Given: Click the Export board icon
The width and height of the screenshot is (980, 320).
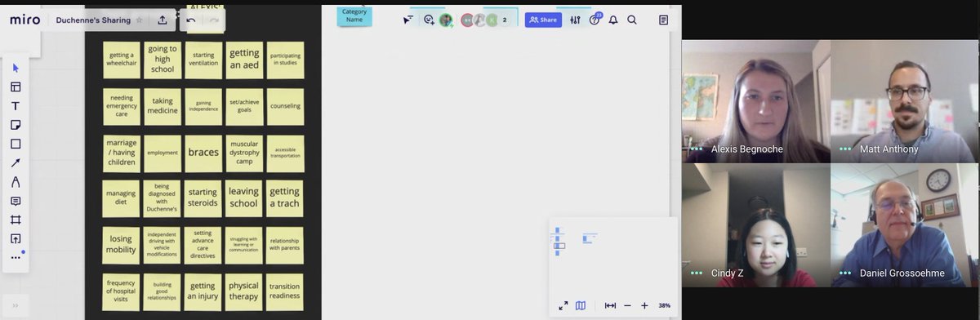Looking at the screenshot, I should click(163, 20).
